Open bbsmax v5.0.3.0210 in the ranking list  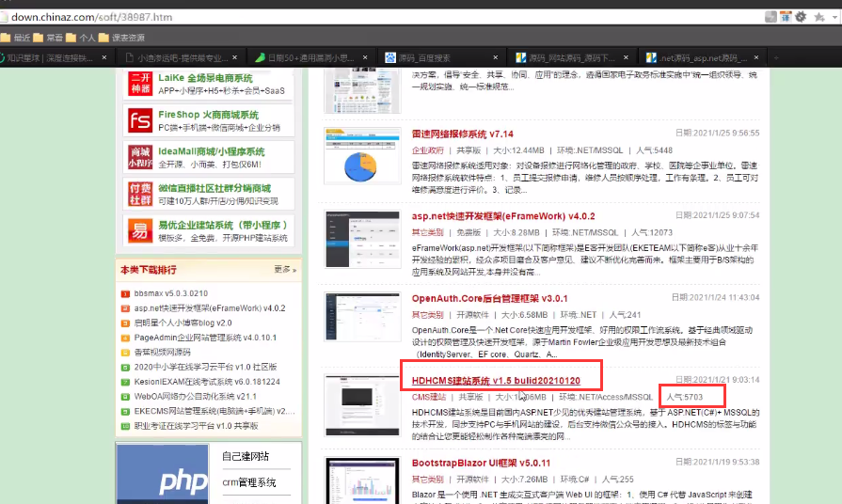(170, 293)
